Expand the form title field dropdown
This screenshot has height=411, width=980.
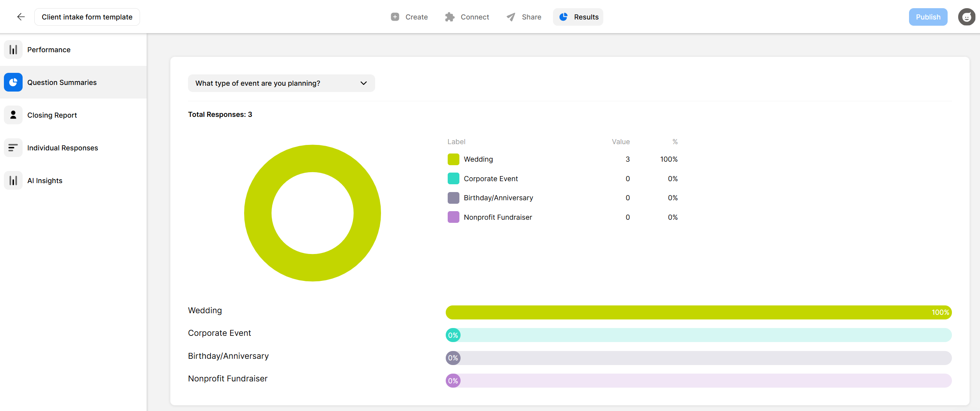[x=87, y=17]
